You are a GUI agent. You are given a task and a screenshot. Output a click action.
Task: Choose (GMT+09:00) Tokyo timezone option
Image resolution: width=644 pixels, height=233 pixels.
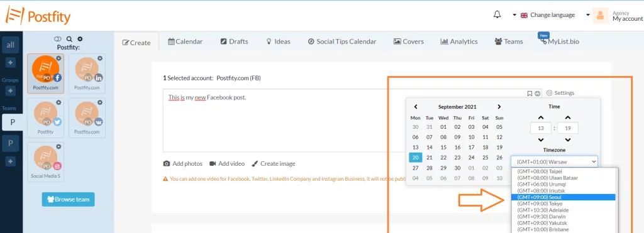563,203
